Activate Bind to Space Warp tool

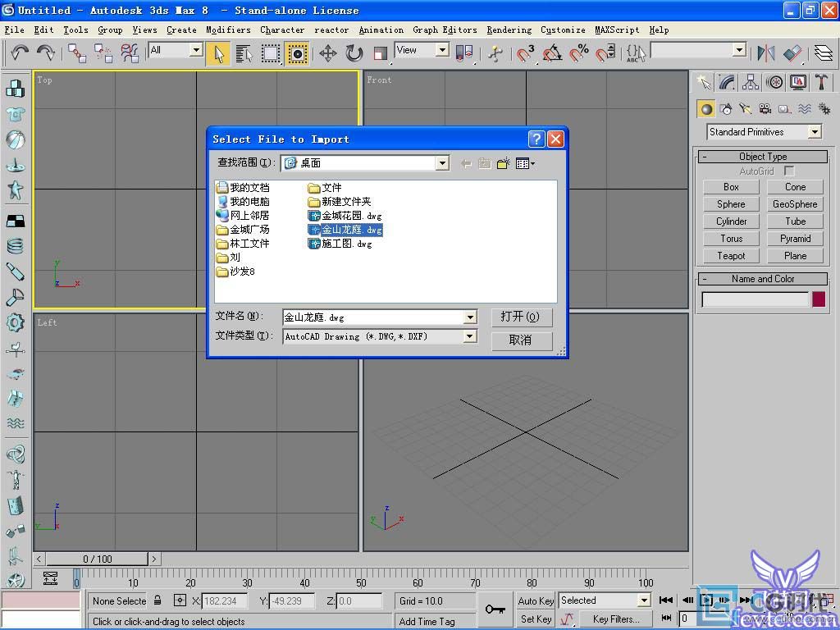coord(129,53)
